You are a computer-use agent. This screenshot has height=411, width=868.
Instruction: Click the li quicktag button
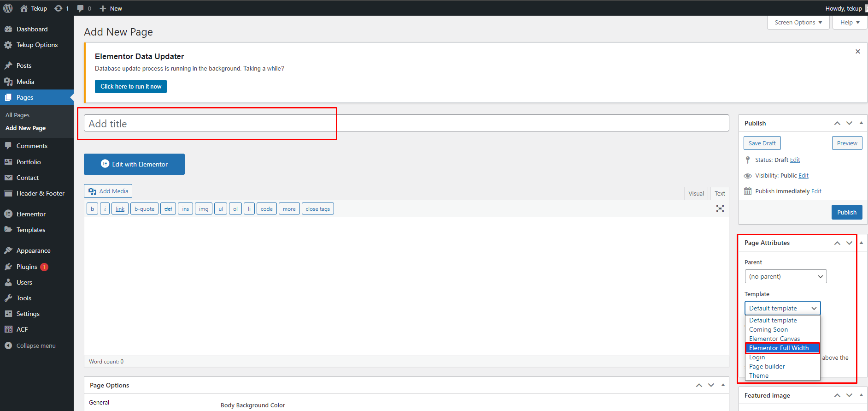(249, 209)
